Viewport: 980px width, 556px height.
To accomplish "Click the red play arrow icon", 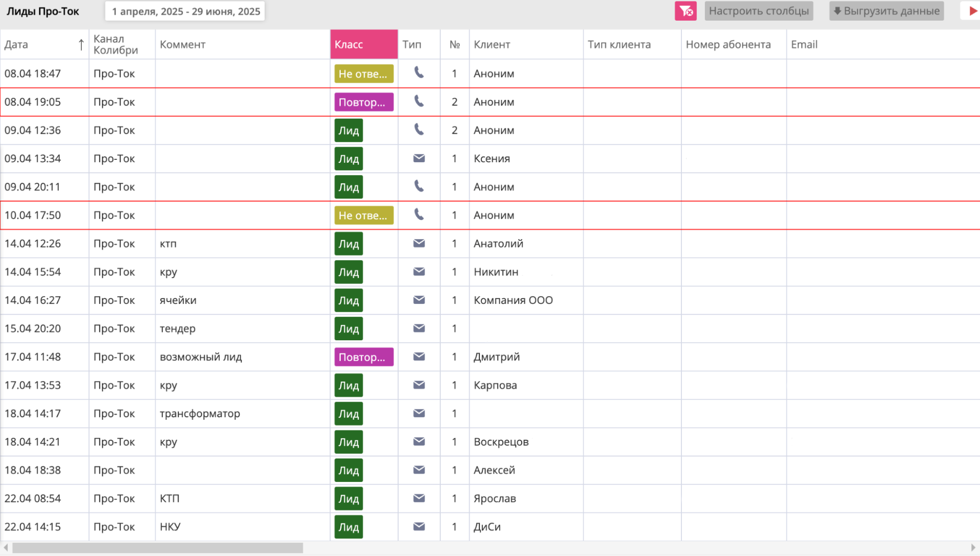I will click(x=973, y=11).
